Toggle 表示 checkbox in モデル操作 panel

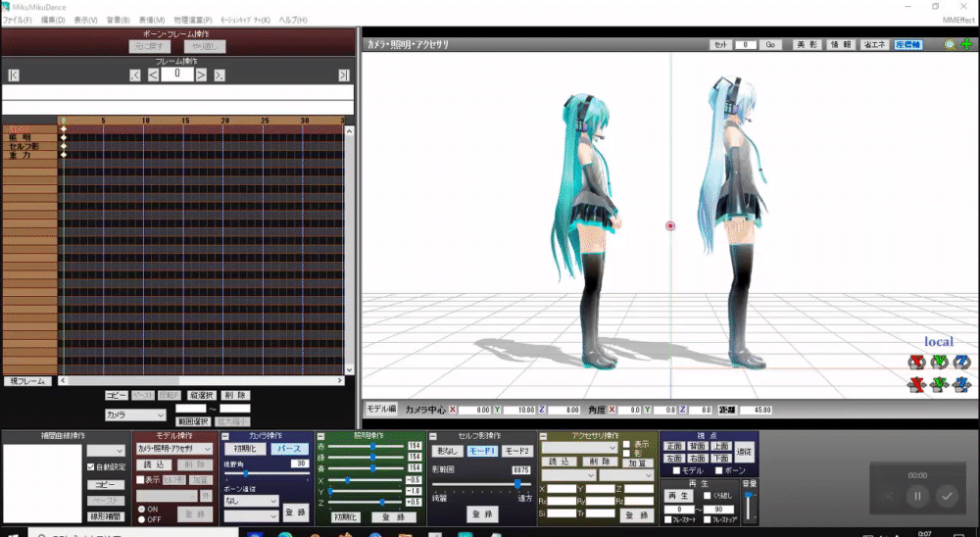click(140, 479)
